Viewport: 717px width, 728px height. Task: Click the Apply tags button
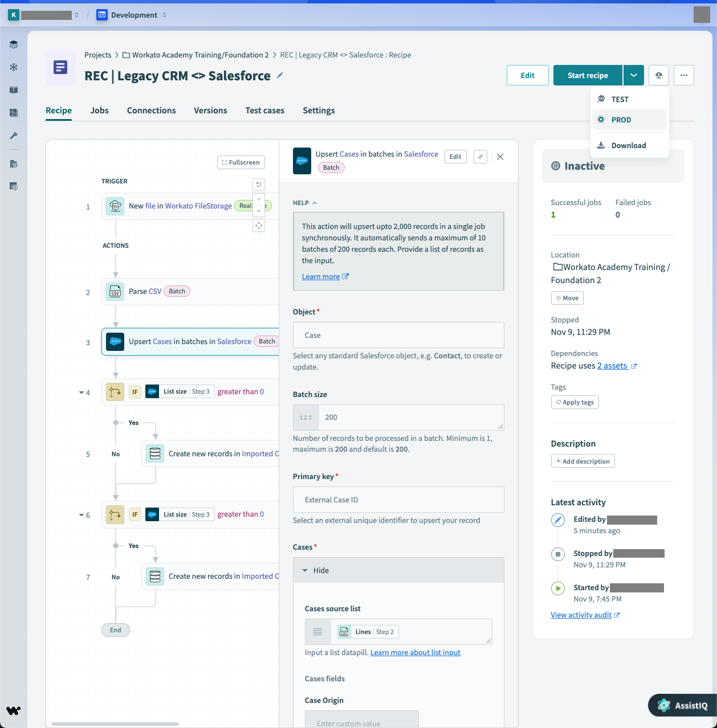575,402
